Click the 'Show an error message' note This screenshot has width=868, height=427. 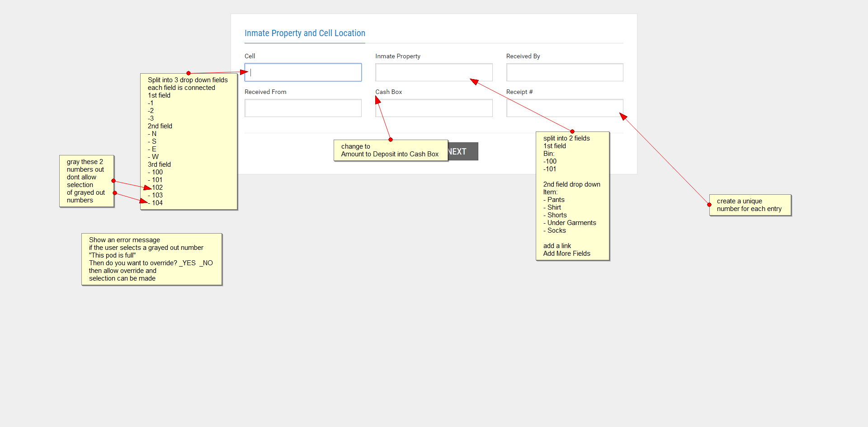point(151,259)
